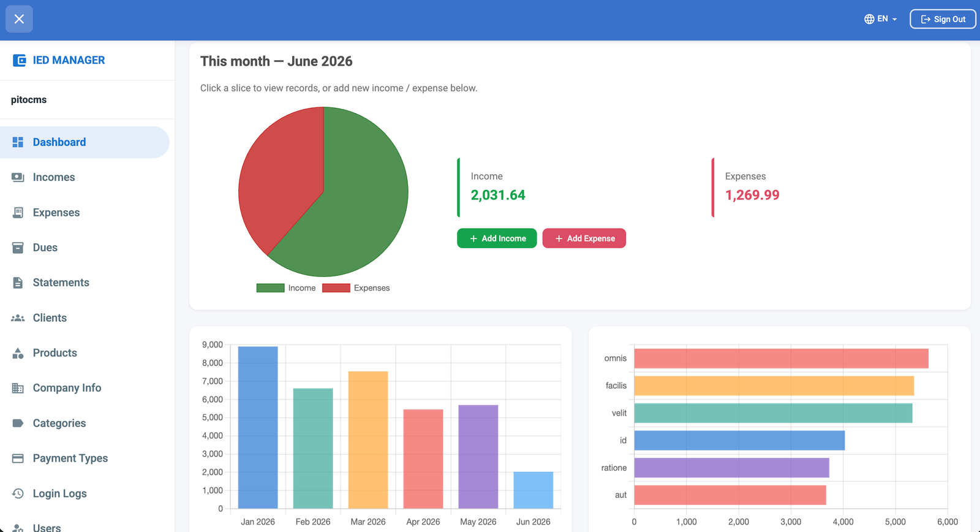The image size is (980, 532).
Task: Click the May 2026 bar
Action: point(478,457)
